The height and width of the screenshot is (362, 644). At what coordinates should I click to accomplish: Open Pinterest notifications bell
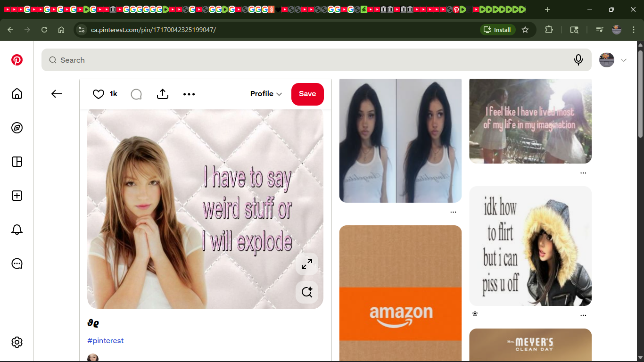17,230
